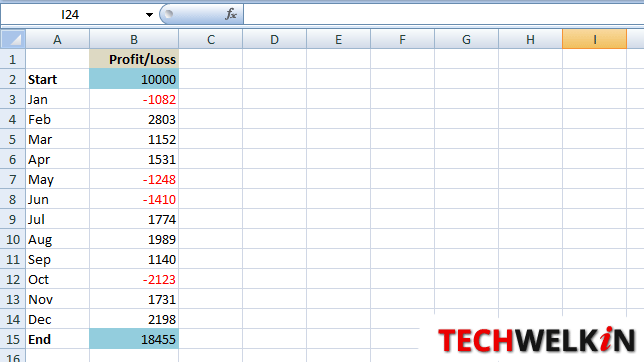The image size is (644, 362).
Task: Select the Oct label cell
Action: [x=58, y=279]
